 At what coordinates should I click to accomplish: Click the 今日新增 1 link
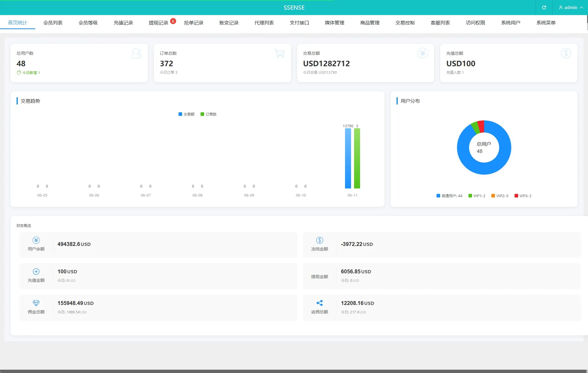[x=30, y=73]
